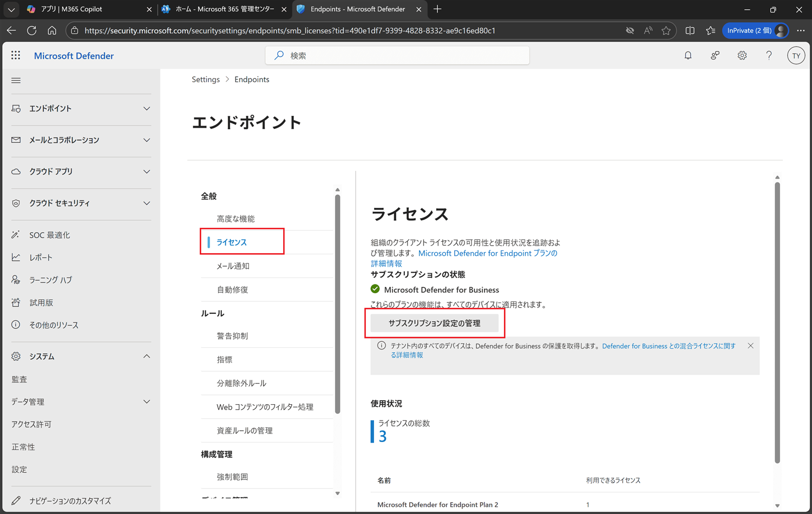Open Microsoft Defender for Endpoint プランの詳細情報 link
The image size is (812, 514).
pos(464,258)
